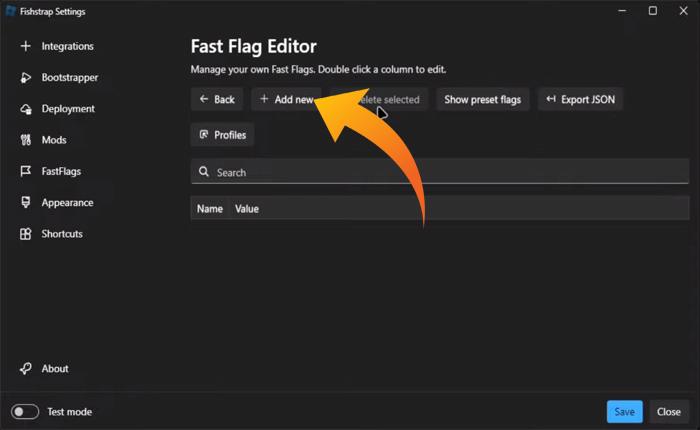Screen dimensions: 700x430
Task: Open the Mods settings page
Action: click(x=54, y=140)
